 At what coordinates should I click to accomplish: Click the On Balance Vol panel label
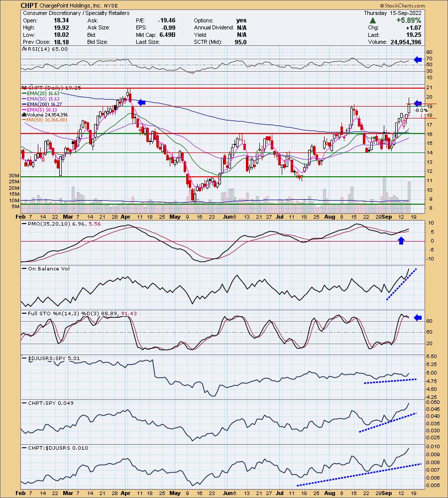49,269
